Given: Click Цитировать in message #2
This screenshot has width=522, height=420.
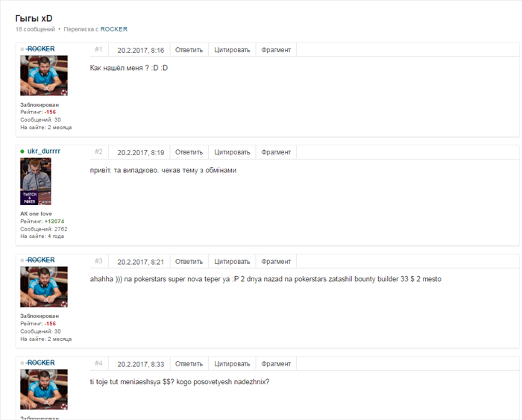Looking at the screenshot, I should point(232,152).
